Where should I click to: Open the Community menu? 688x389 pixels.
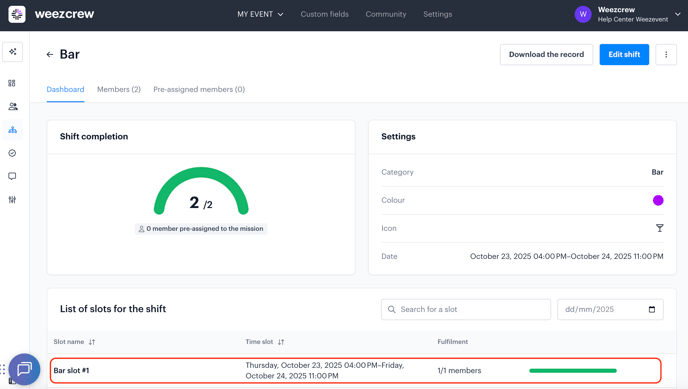pyautogui.click(x=386, y=14)
